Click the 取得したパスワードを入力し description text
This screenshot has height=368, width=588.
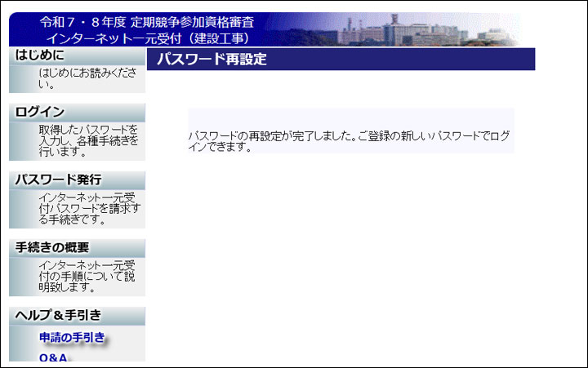[x=88, y=140]
